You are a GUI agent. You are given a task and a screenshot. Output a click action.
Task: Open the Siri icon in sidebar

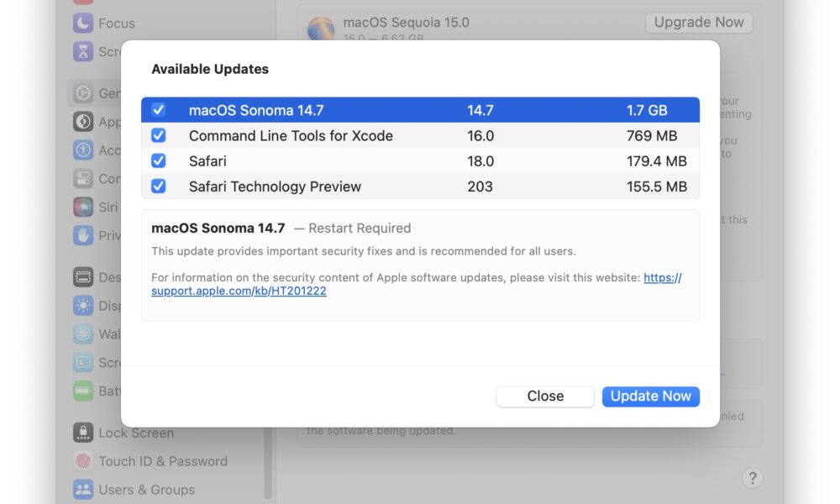tap(83, 207)
